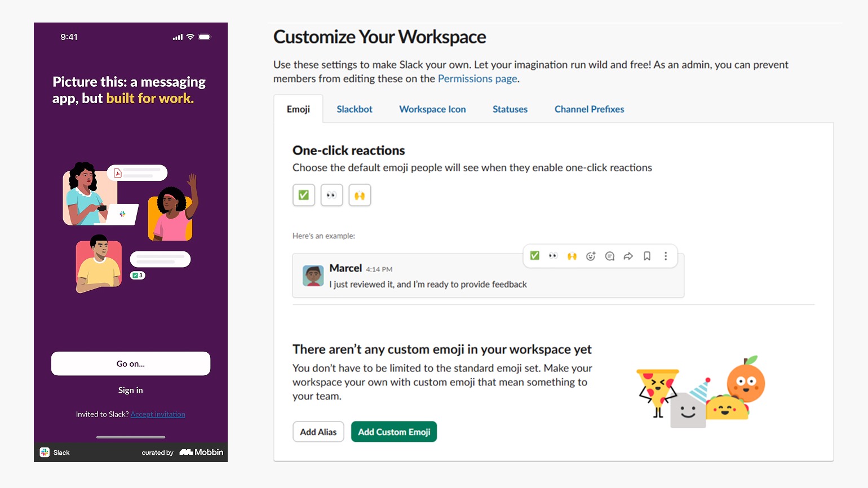Click Marcel's profile picture thumbnail
This screenshot has height=488, width=868.
pos(313,276)
